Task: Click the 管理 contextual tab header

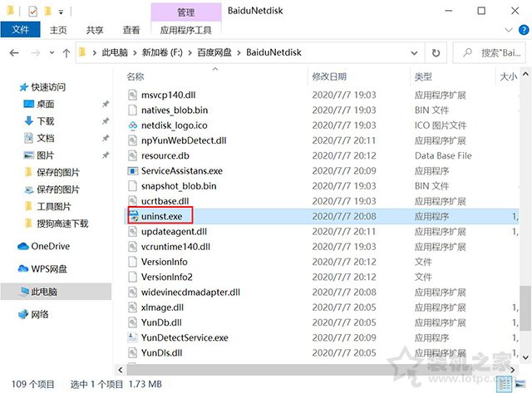Action: (186, 12)
